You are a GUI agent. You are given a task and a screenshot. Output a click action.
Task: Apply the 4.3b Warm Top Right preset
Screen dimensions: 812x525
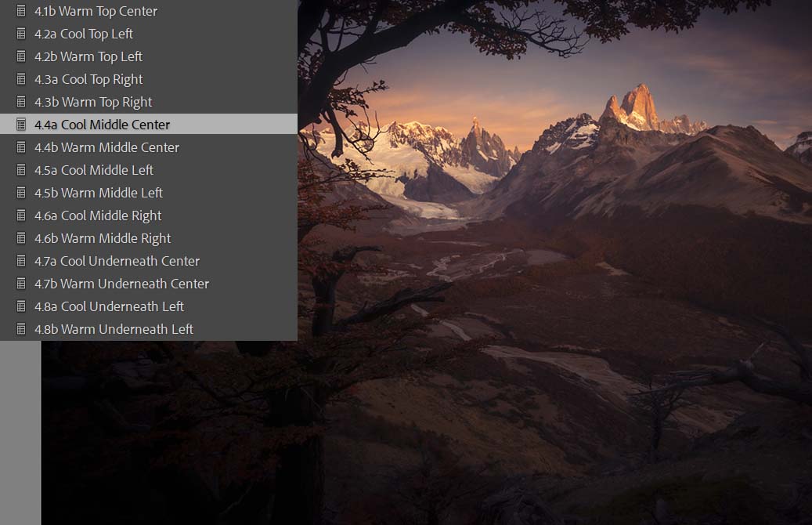[x=93, y=102]
